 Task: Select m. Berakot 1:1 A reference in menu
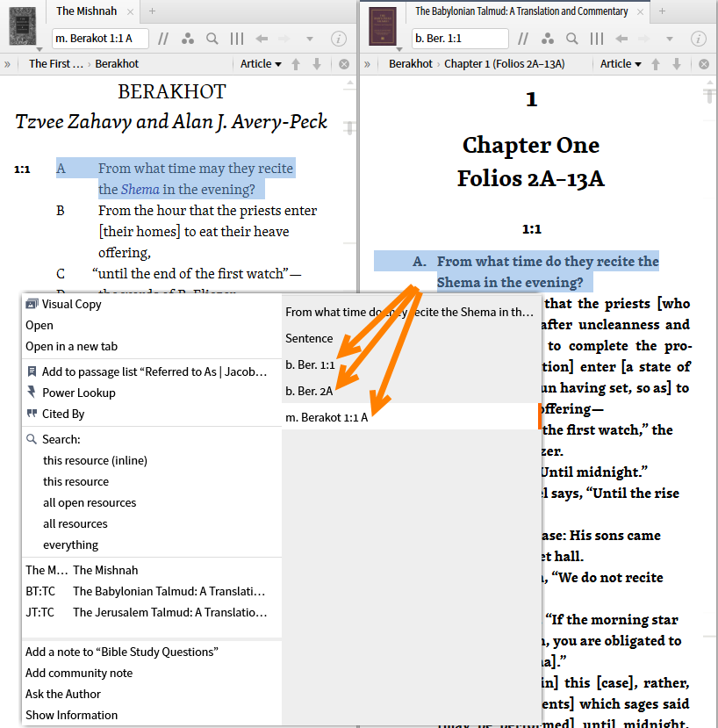[x=412, y=417]
